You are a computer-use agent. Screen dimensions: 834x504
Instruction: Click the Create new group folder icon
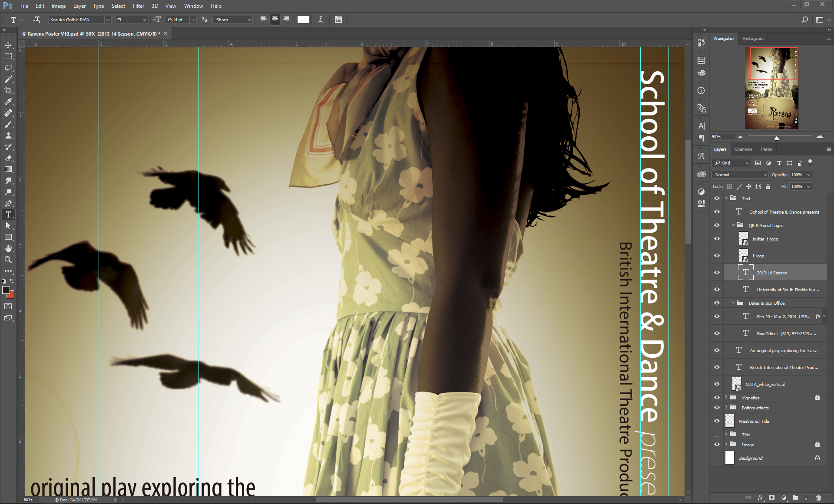[x=795, y=498]
